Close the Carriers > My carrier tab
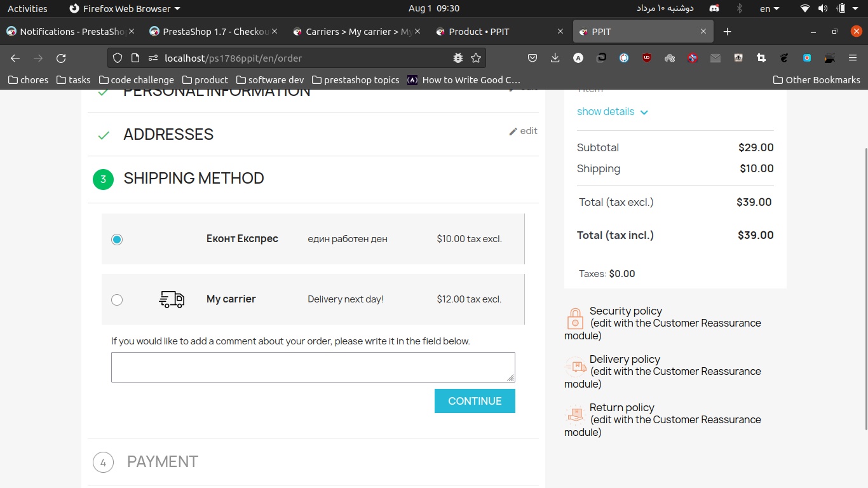The image size is (868, 488). [417, 31]
